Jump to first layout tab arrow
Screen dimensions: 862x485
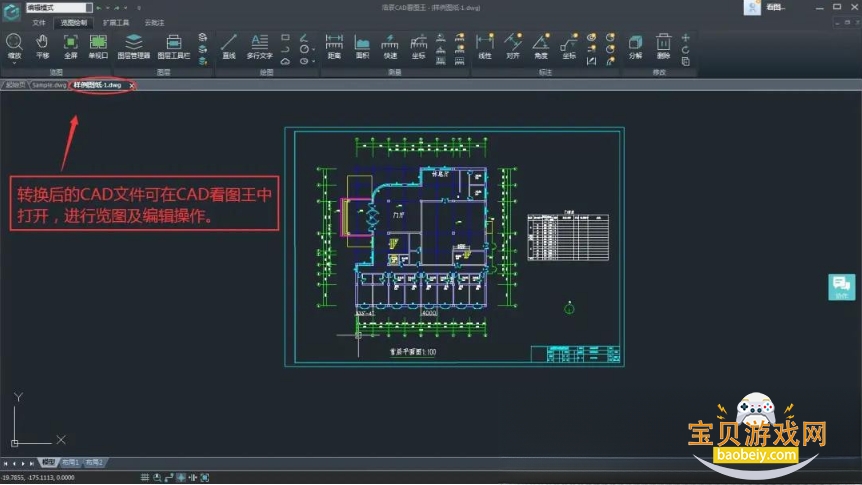click(5, 463)
